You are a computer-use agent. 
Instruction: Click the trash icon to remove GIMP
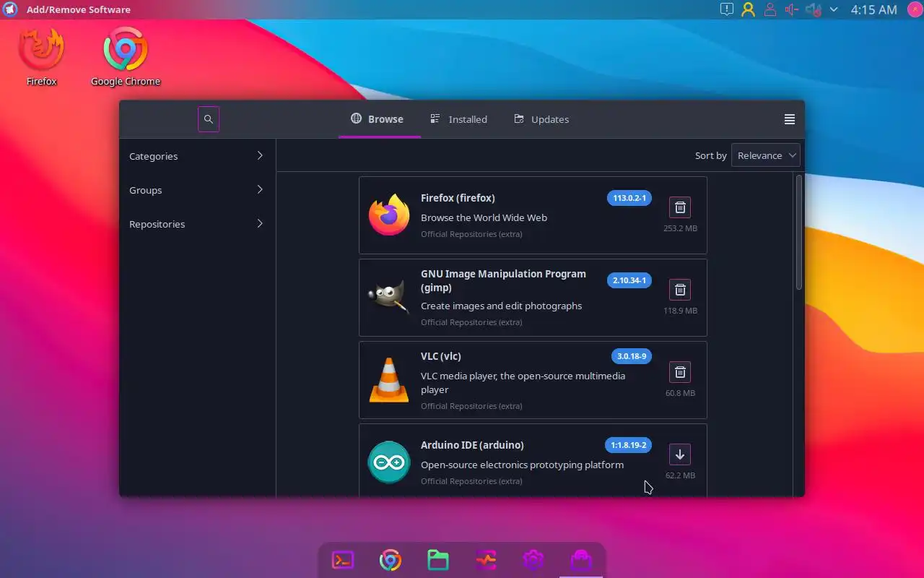[x=680, y=290]
